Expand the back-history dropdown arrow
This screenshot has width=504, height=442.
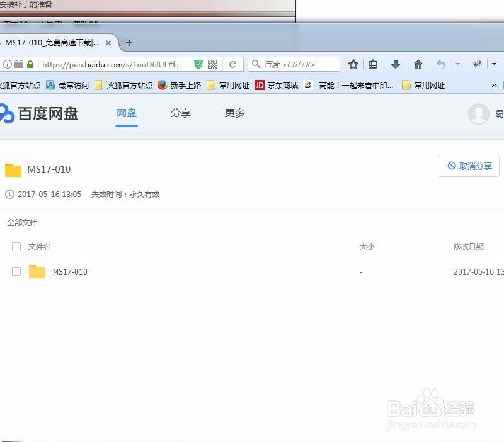[x=458, y=64]
